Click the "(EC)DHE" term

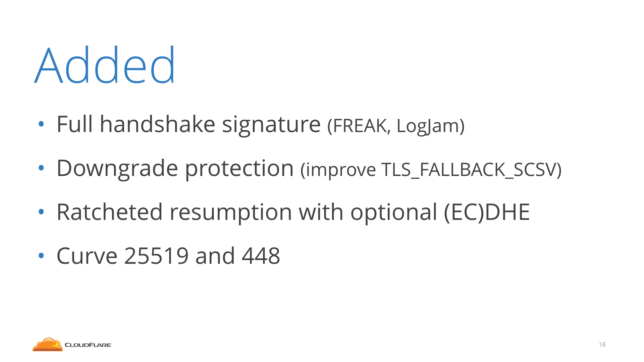487,212
